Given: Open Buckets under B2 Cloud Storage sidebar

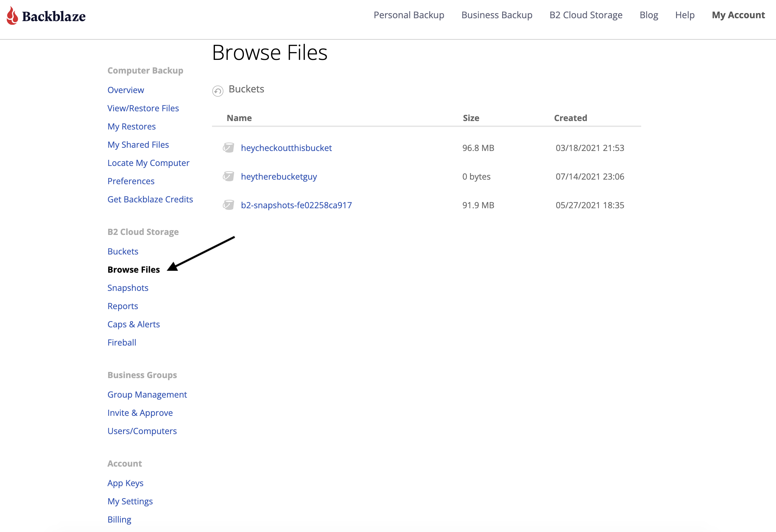Looking at the screenshot, I should (123, 251).
